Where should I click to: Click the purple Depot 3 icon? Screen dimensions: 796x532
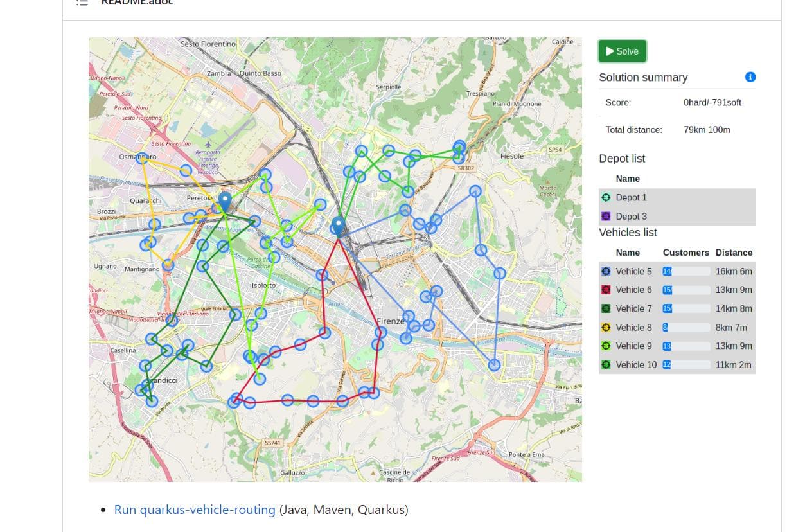pyautogui.click(x=606, y=217)
